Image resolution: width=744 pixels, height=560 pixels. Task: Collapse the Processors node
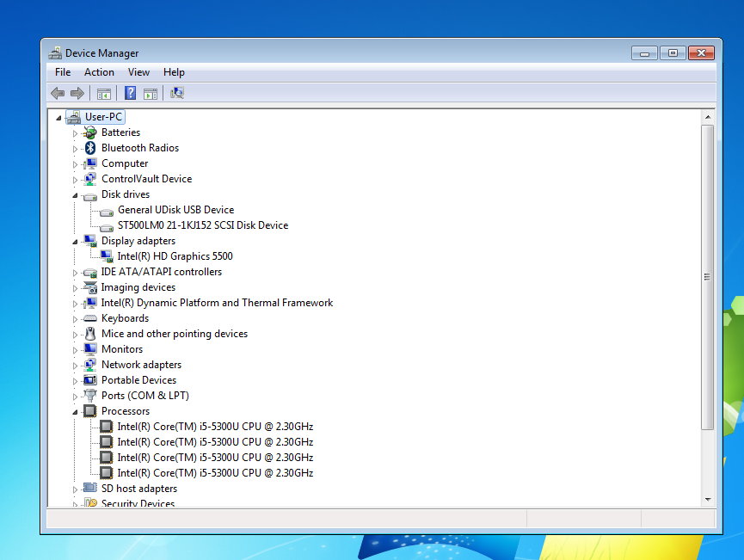pyautogui.click(x=75, y=412)
